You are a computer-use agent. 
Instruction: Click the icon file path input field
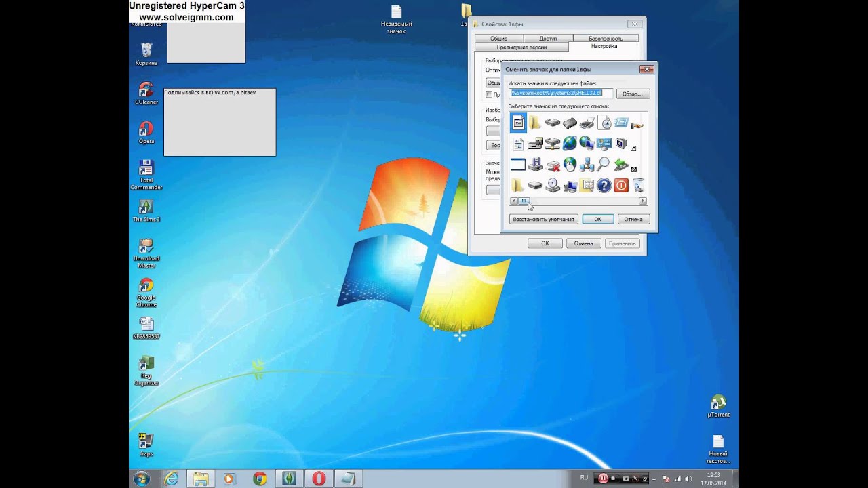pyautogui.click(x=561, y=93)
